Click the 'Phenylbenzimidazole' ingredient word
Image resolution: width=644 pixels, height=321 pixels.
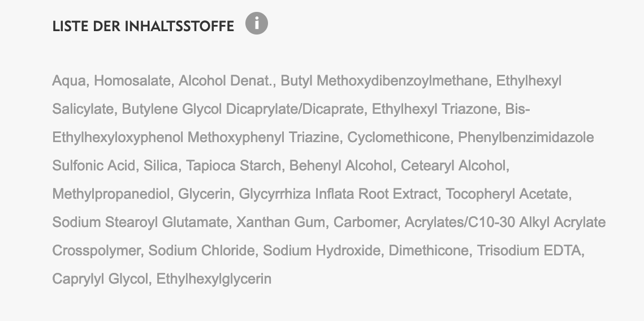pos(526,138)
